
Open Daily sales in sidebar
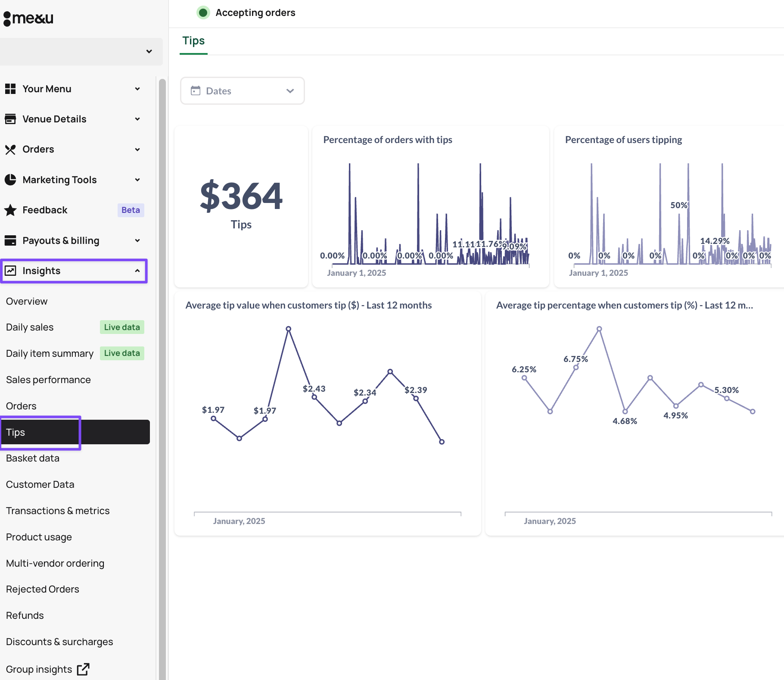(x=30, y=327)
